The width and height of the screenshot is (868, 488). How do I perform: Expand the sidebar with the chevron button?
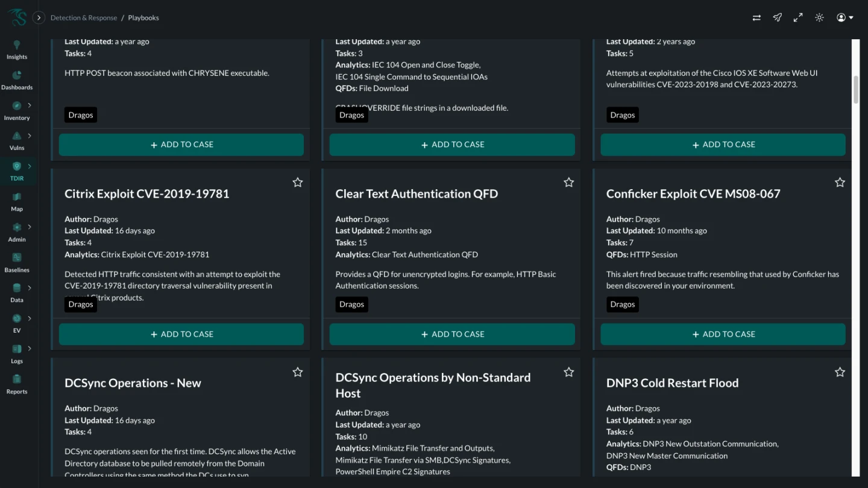(x=39, y=17)
